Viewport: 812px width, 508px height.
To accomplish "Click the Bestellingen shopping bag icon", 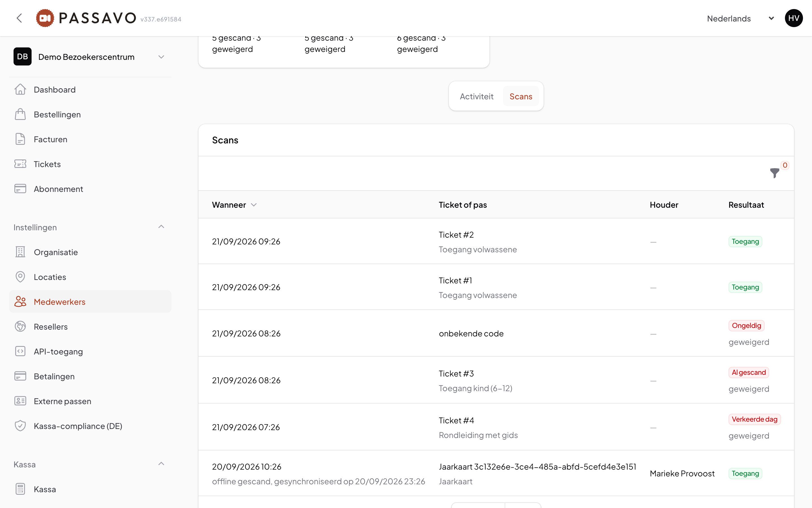I will [x=20, y=115].
